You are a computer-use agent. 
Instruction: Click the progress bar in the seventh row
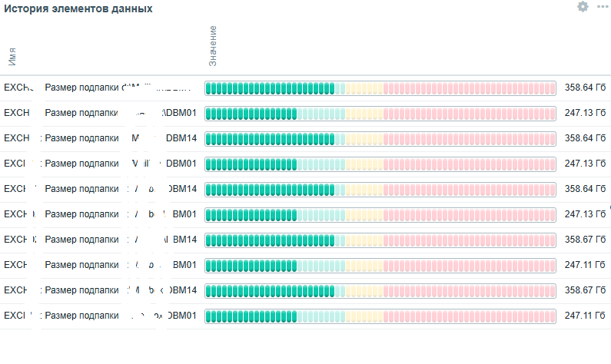tap(380, 240)
